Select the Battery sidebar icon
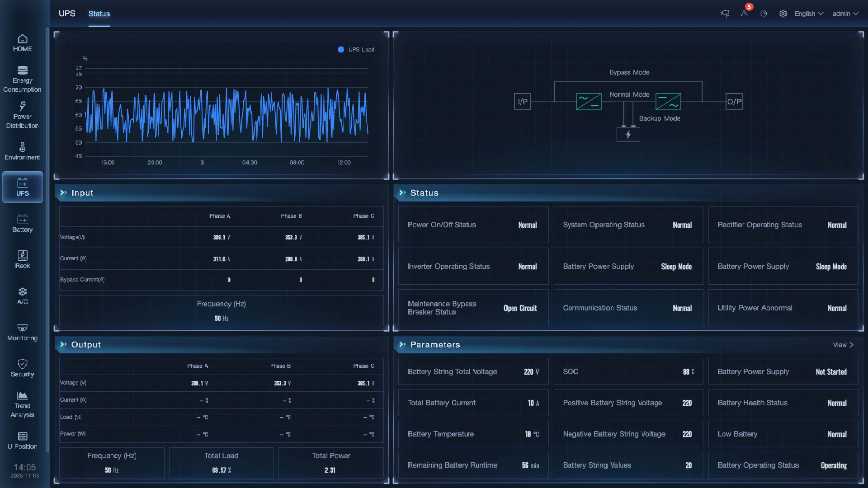The width and height of the screenshot is (868, 488). 22,224
